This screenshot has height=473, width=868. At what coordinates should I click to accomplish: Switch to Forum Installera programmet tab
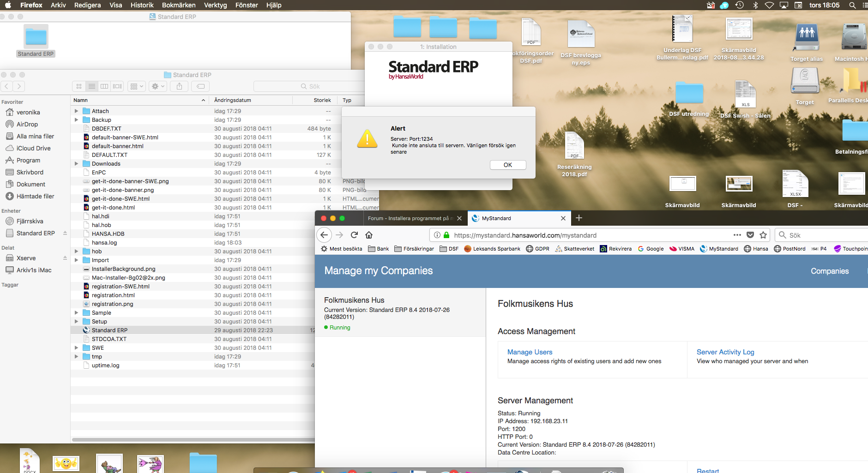coord(409,218)
